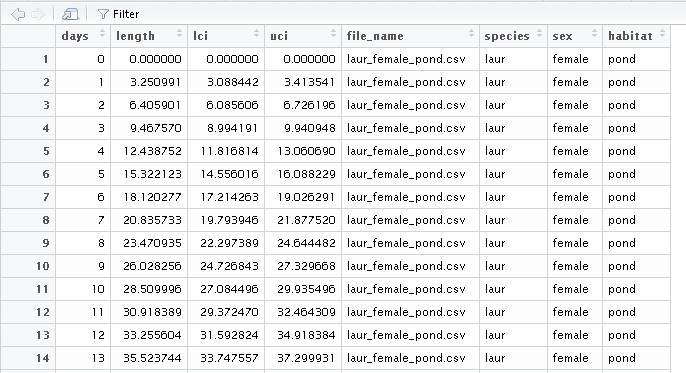Sort by the sex column arrows

[x=594, y=33]
